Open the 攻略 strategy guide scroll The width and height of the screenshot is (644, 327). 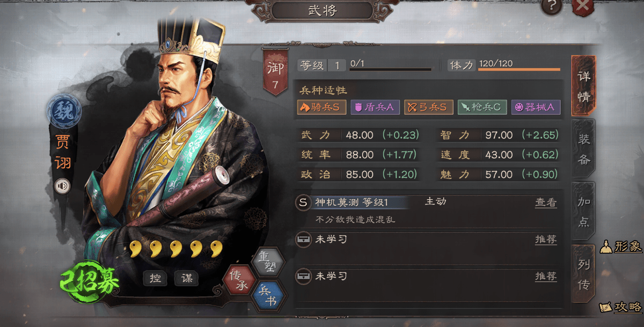tap(621, 307)
